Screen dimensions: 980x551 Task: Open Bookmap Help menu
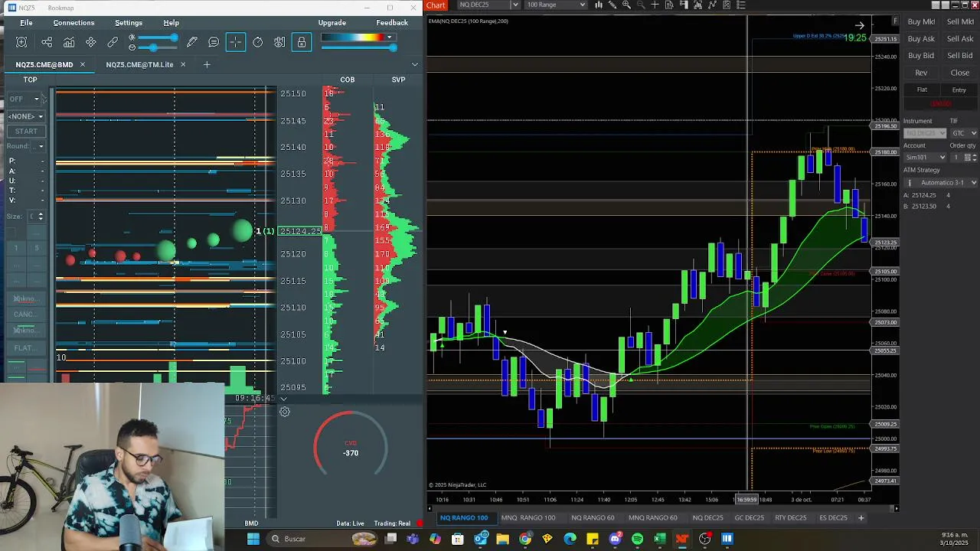pos(171,23)
